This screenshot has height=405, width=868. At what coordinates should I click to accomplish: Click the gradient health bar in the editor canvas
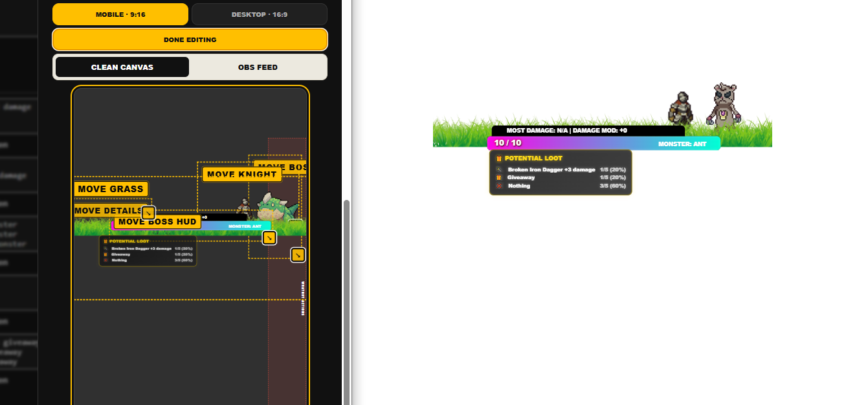[191, 226]
